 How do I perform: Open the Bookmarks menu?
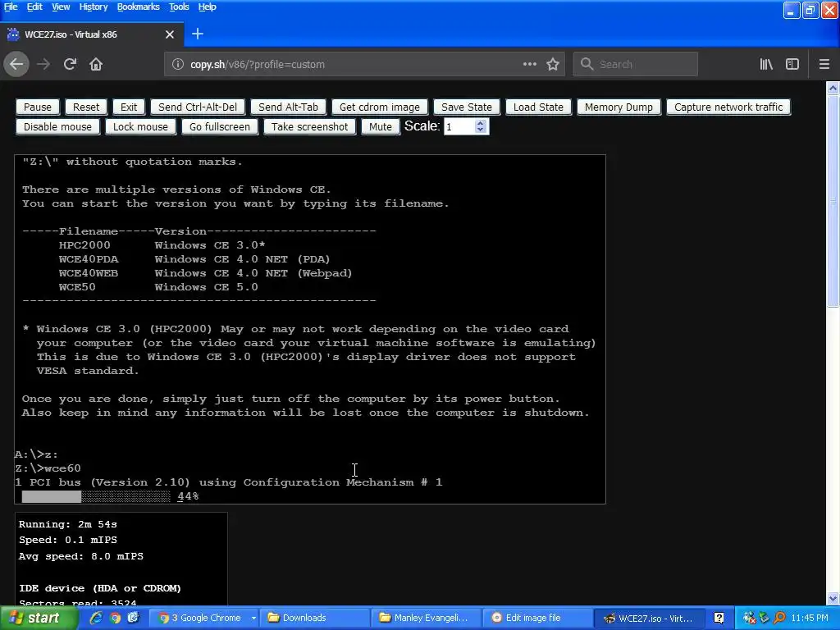[138, 7]
